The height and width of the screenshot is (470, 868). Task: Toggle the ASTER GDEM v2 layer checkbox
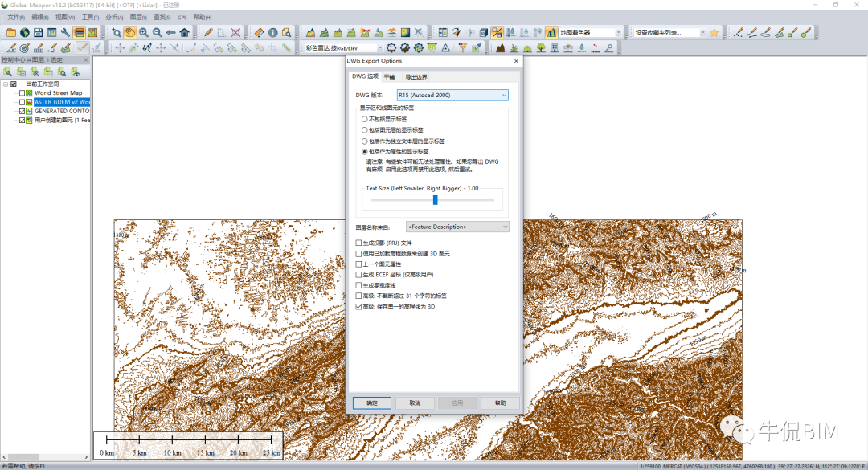tap(23, 102)
